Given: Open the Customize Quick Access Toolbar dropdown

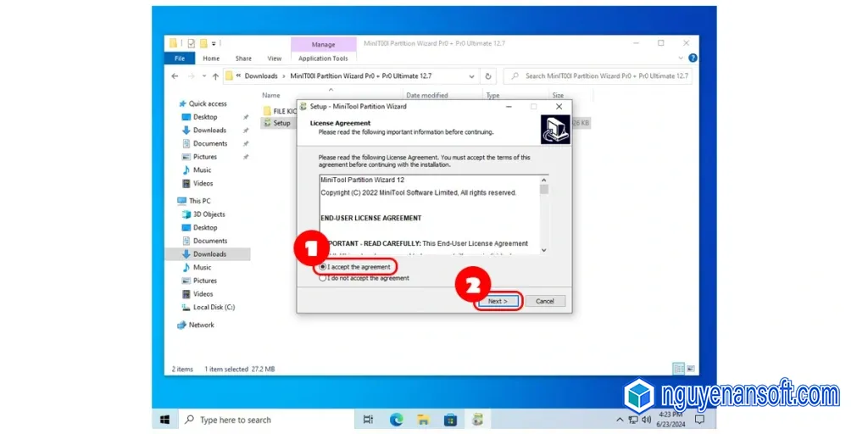Looking at the screenshot, I should [214, 43].
